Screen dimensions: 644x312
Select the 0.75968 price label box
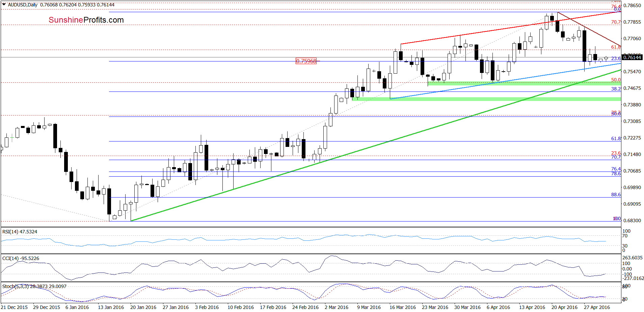(x=306, y=61)
